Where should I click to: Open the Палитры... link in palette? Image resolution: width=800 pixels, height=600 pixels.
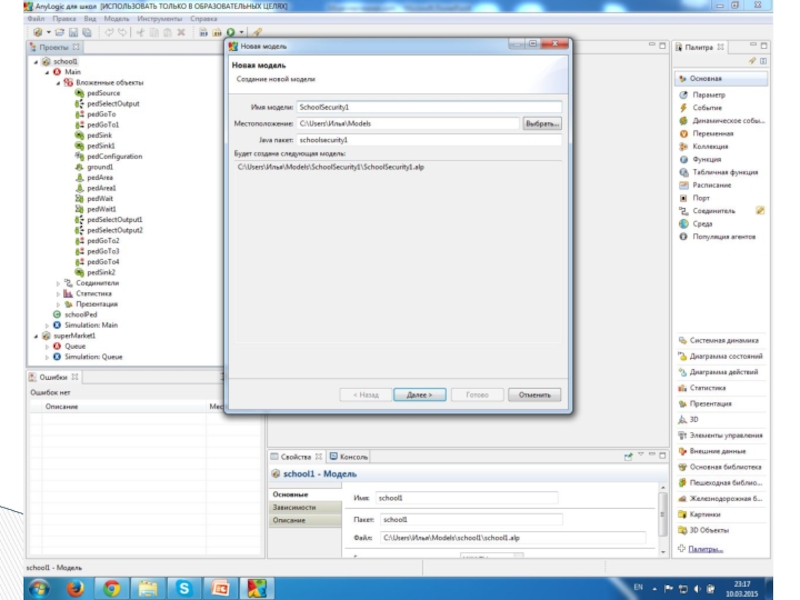coord(705,549)
